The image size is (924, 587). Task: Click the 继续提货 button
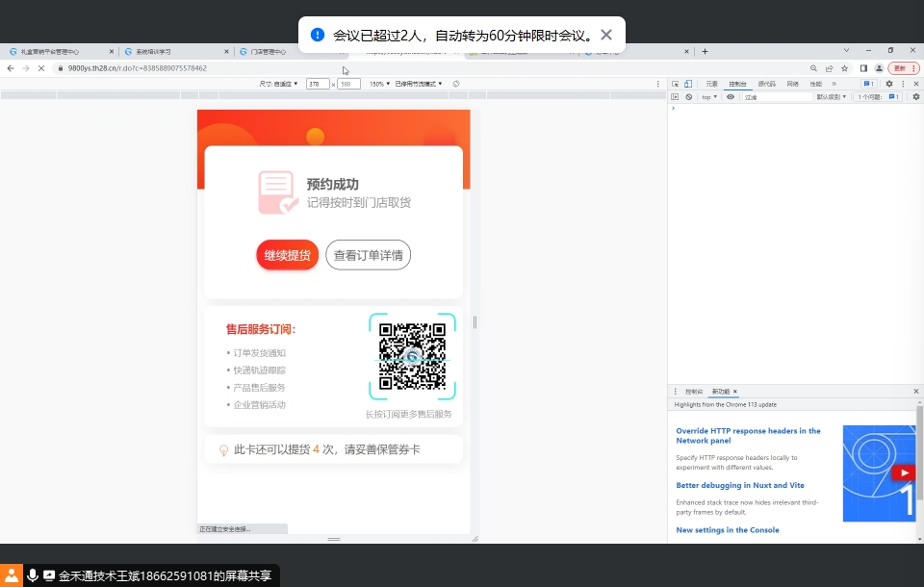point(287,255)
